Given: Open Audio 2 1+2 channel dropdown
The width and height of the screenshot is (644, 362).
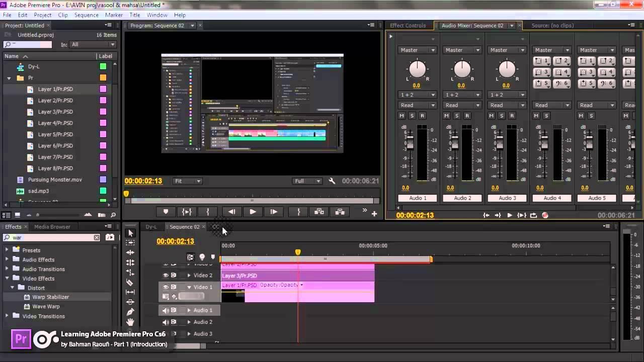Looking at the screenshot, I should (462, 95).
